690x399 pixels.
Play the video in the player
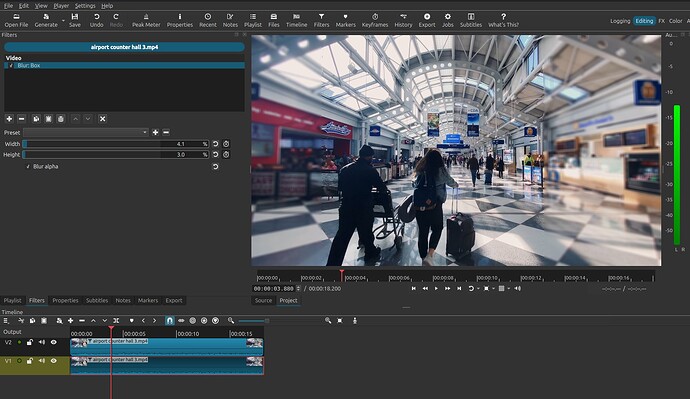click(x=436, y=289)
